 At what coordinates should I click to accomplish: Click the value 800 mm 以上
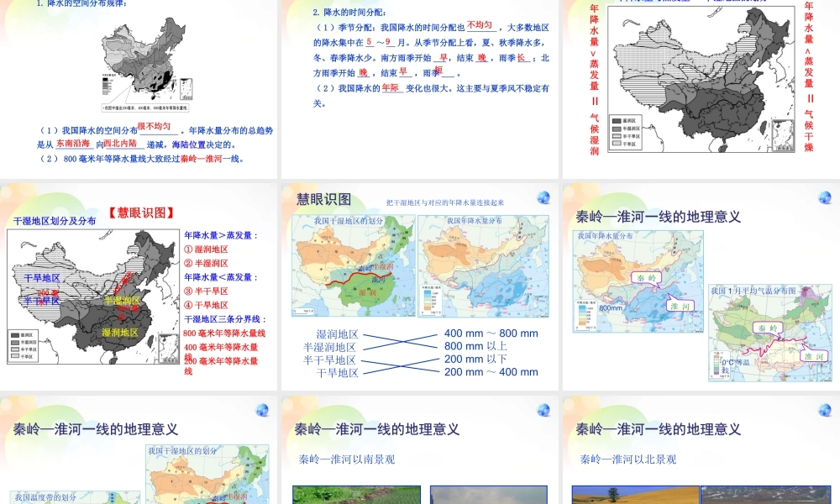coord(475,346)
